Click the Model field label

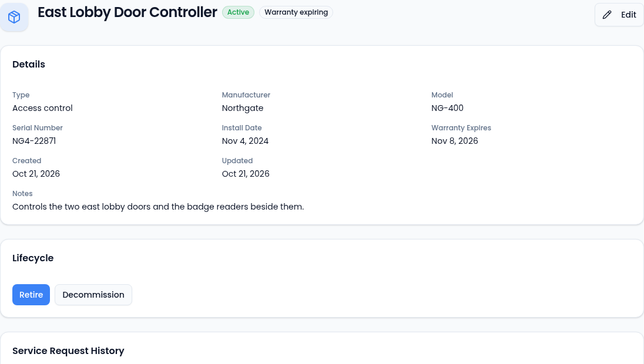[x=442, y=95]
